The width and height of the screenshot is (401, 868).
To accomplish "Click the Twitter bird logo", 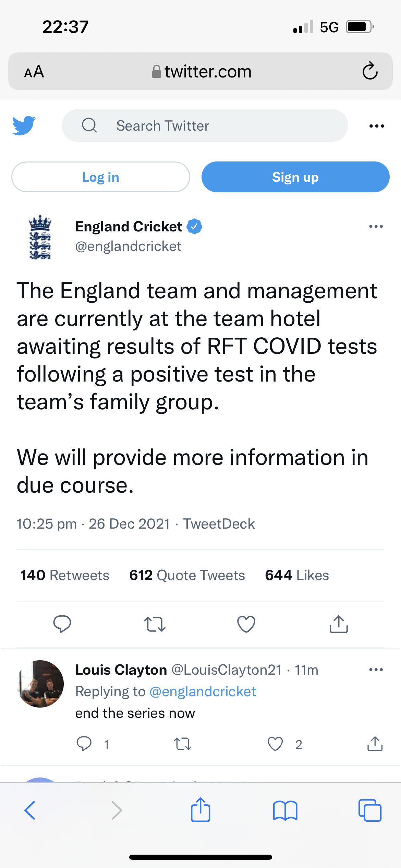I will [x=24, y=125].
